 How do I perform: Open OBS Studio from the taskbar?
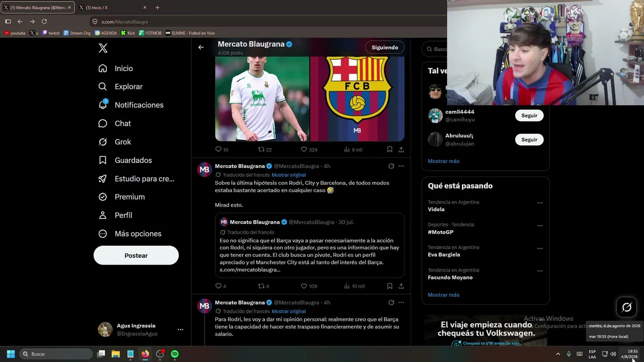pyautogui.click(x=160, y=354)
